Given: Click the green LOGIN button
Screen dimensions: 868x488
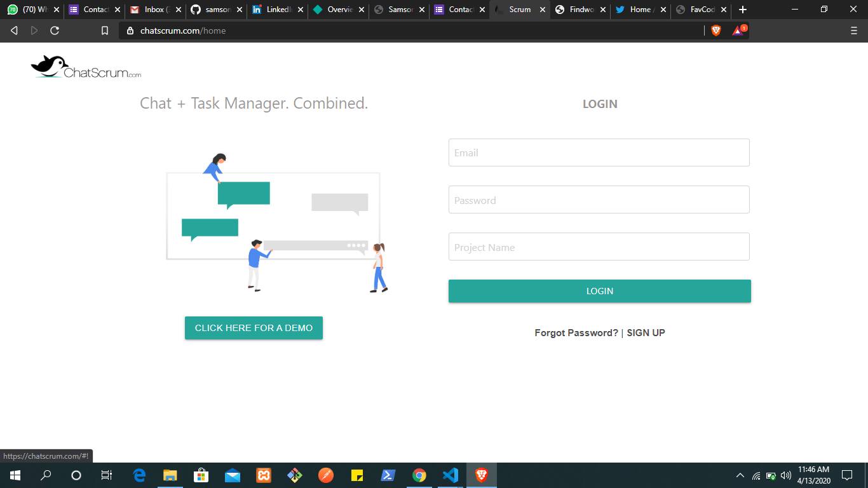Looking at the screenshot, I should 600,291.
